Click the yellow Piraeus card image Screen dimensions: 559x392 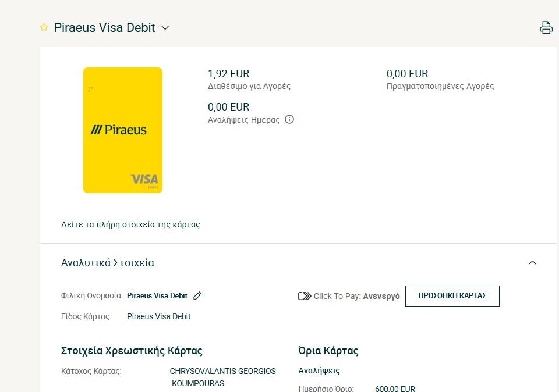[123, 130]
